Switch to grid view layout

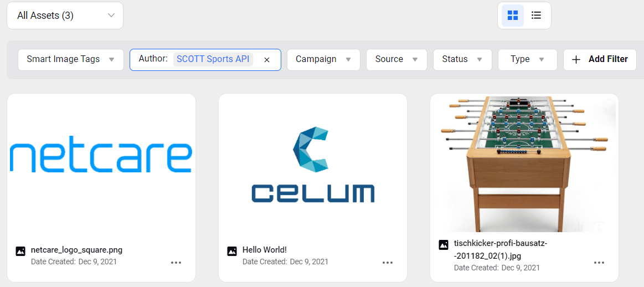click(x=513, y=16)
